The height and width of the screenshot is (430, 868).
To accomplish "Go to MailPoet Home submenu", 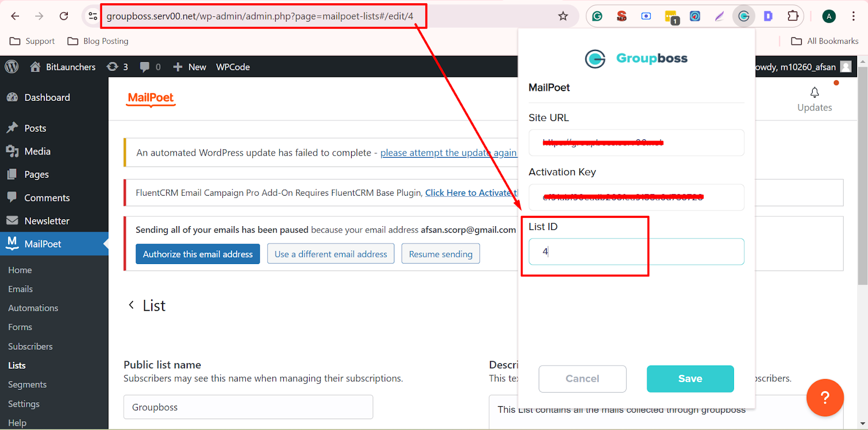I will pos(20,270).
